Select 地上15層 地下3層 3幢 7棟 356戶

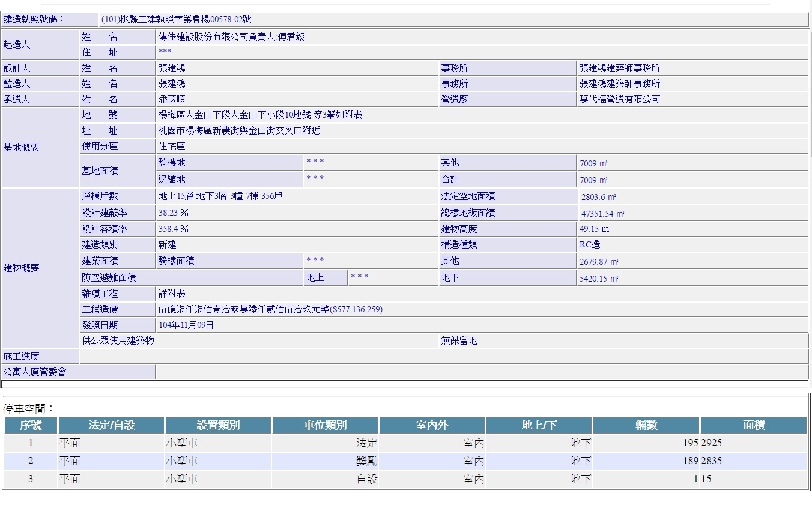pos(220,196)
